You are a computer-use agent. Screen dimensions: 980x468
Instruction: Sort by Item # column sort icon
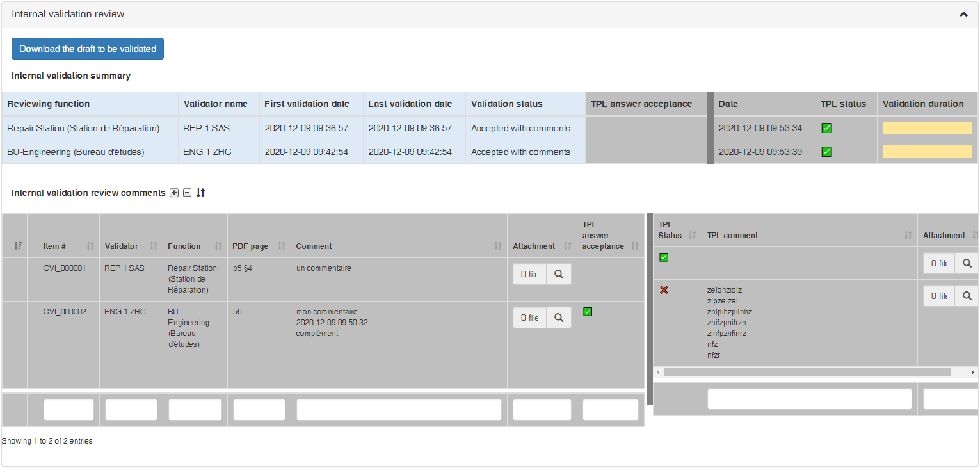pyautogui.click(x=90, y=246)
